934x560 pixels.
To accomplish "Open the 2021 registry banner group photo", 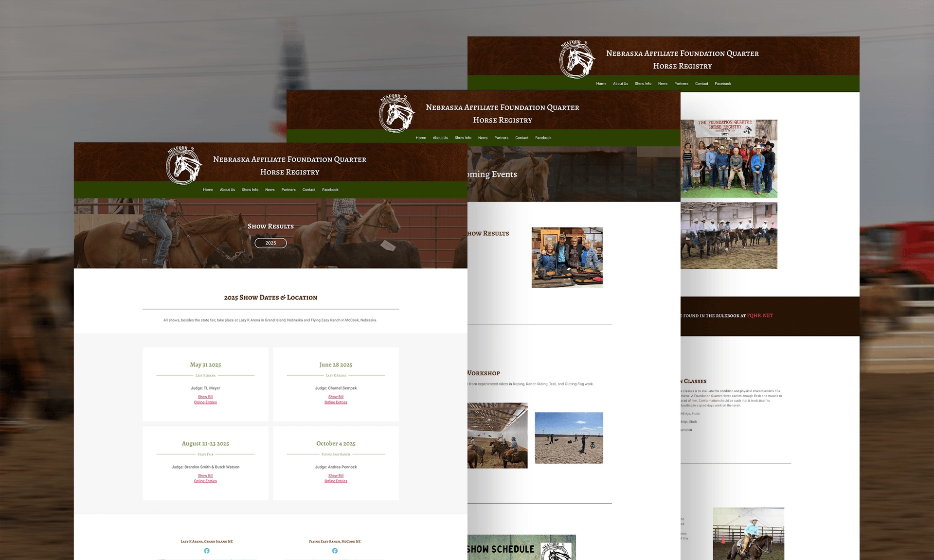I will click(729, 158).
